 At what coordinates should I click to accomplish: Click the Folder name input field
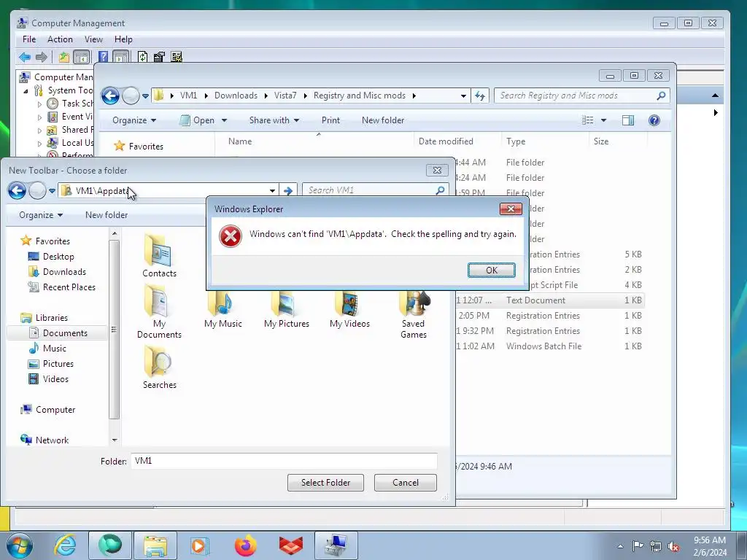(284, 461)
